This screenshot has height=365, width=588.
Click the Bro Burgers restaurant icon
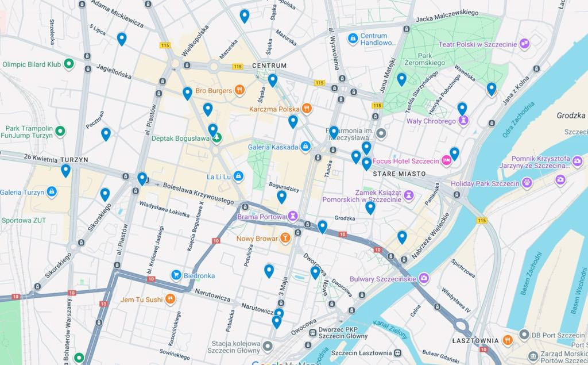[239, 90]
